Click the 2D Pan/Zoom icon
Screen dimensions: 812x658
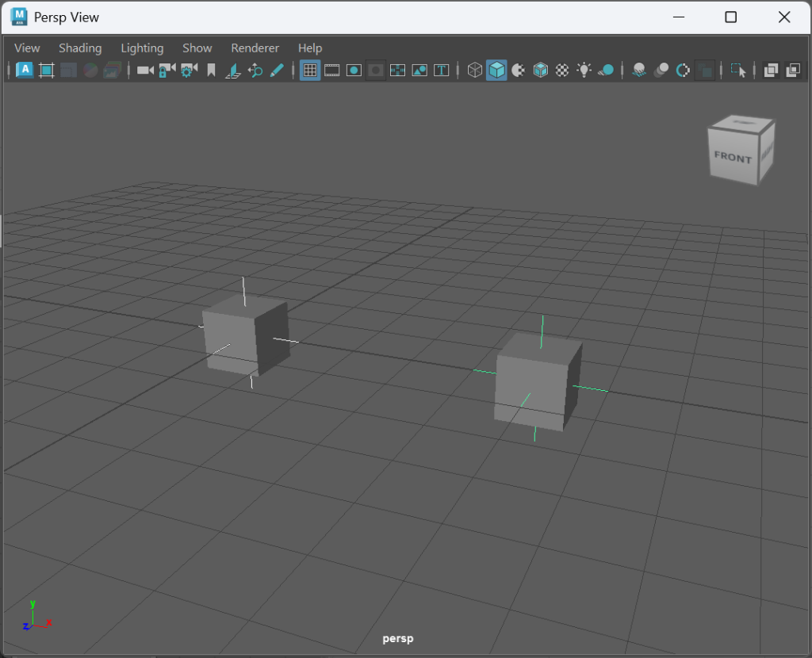[x=255, y=71]
